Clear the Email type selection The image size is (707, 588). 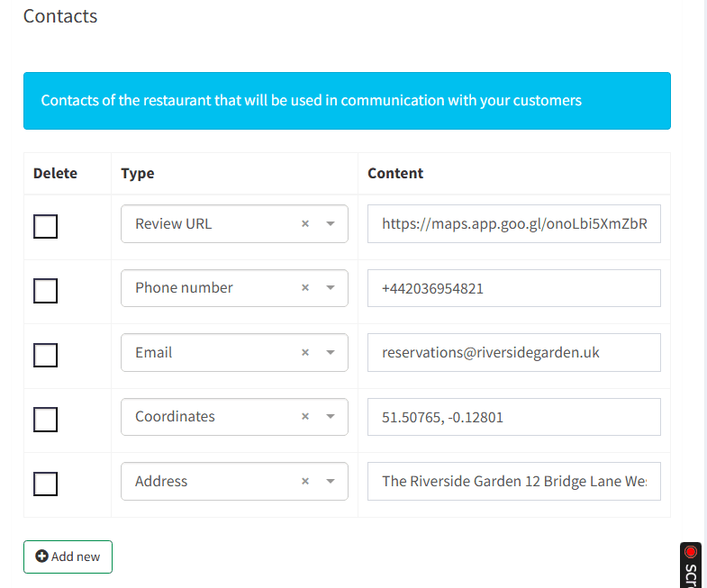click(x=305, y=353)
